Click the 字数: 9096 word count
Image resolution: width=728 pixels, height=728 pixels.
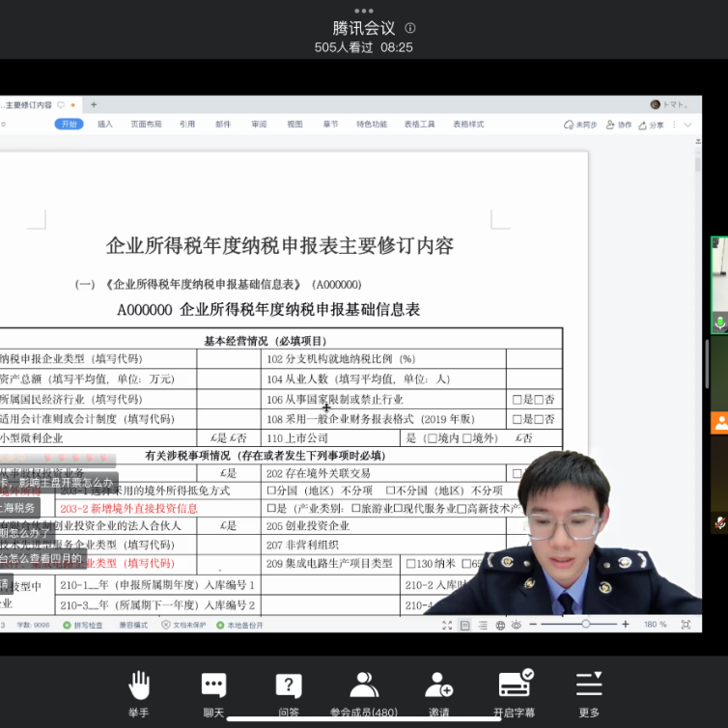tap(33, 626)
